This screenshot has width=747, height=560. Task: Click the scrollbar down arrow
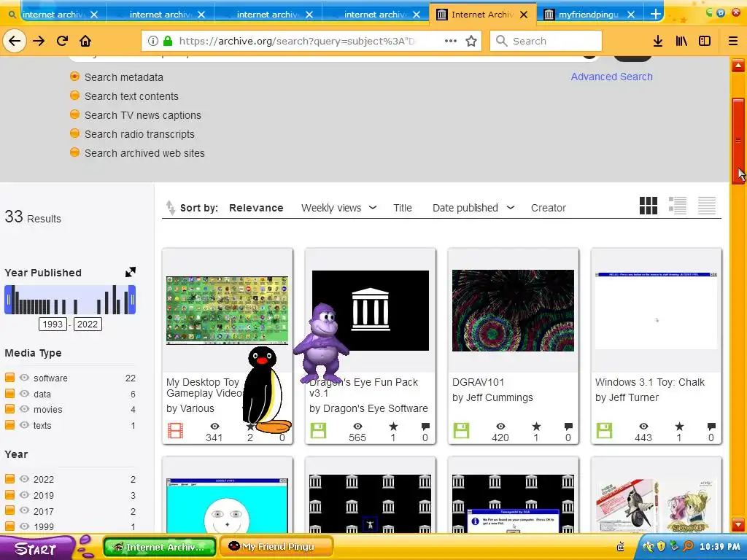click(738, 525)
